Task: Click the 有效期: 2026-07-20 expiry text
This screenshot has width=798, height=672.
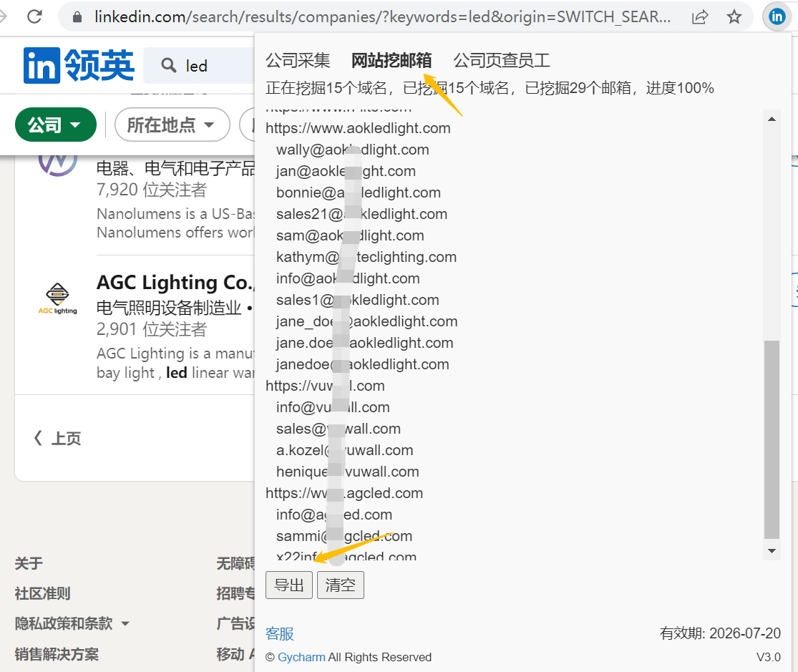Action: [x=720, y=633]
